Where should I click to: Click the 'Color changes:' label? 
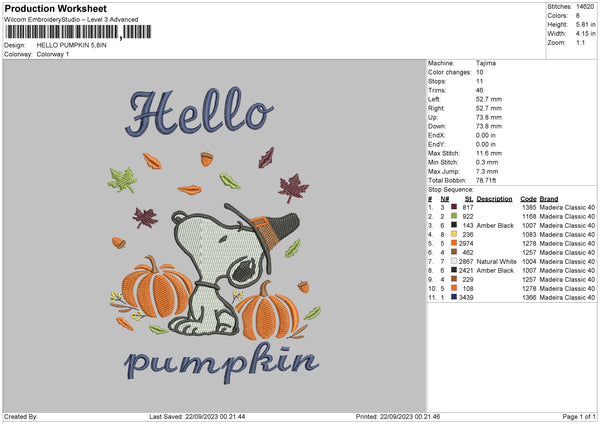450,72
